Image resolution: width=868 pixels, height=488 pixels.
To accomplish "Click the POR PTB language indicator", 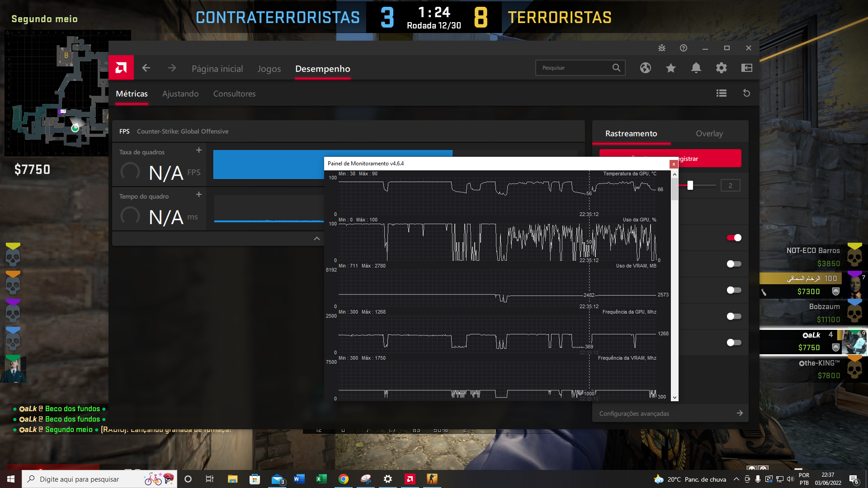I will point(804,479).
